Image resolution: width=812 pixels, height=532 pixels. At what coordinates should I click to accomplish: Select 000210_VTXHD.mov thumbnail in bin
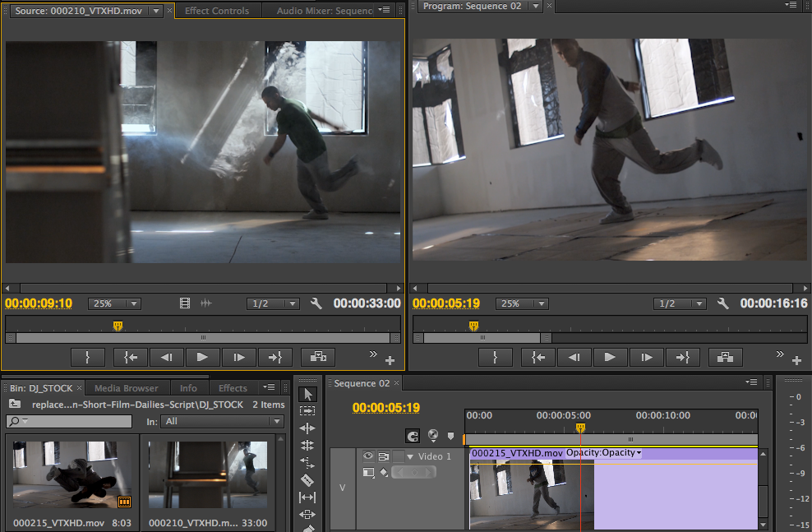pyautogui.click(x=208, y=474)
